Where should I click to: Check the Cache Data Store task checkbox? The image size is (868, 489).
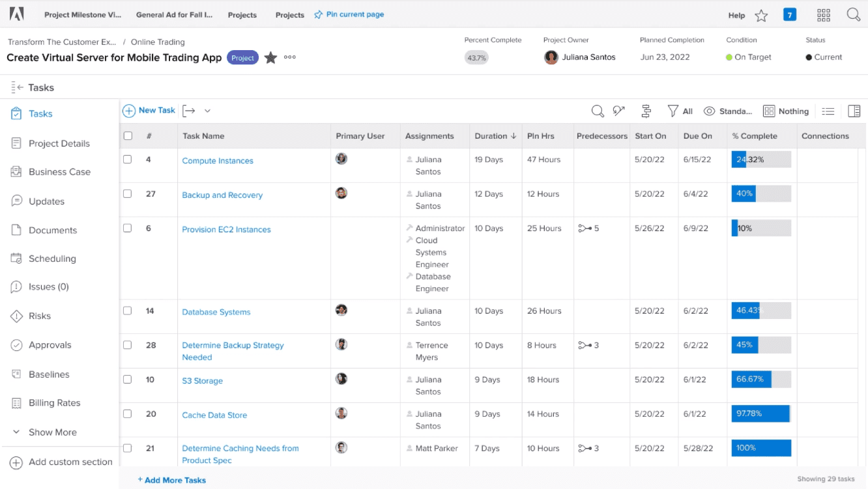coord(127,413)
